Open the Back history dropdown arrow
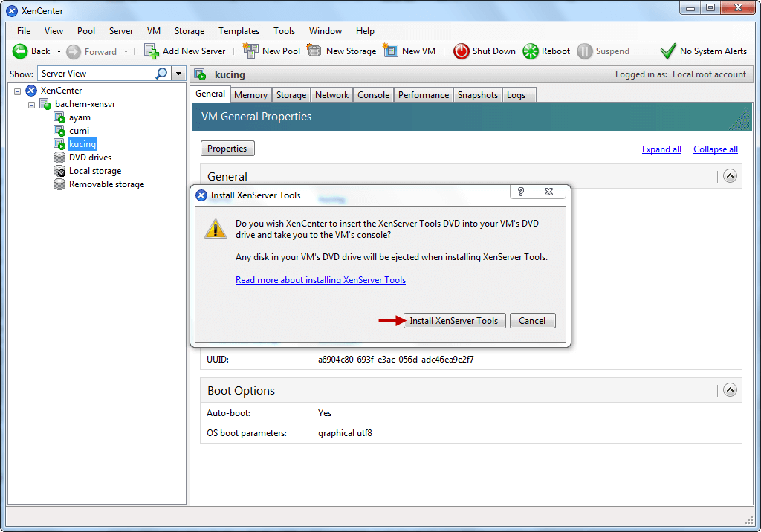 [59, 51]
